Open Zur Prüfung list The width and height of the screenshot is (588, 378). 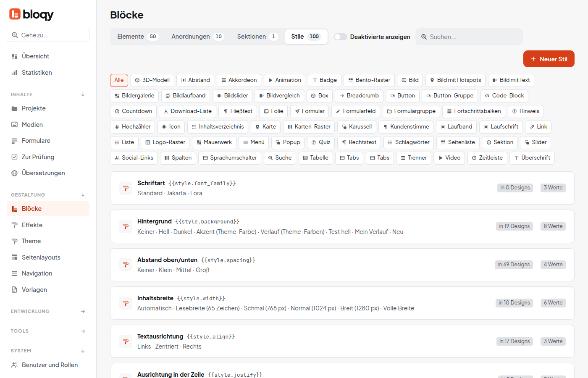48,157
